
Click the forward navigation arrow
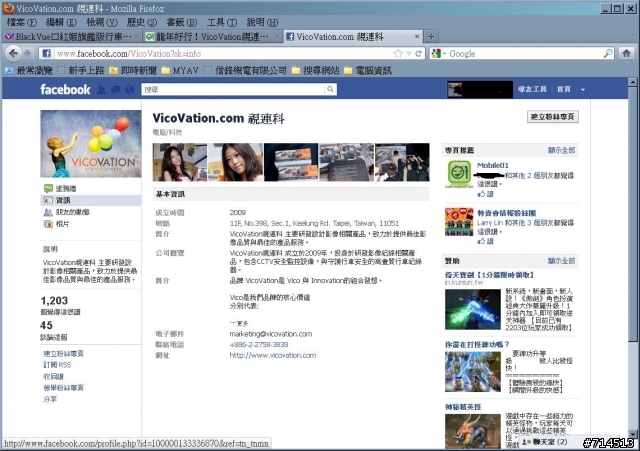tap(27, 53)
